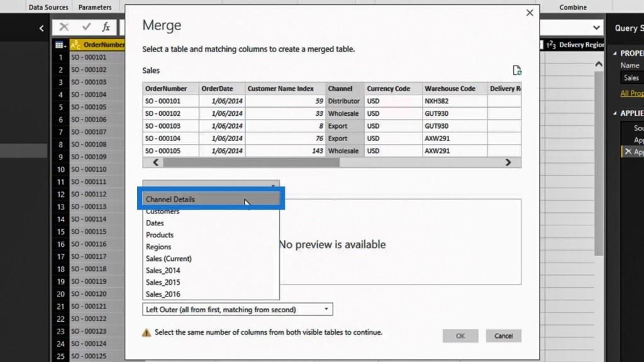Open the join kind Left Outer dropdown

tap(237, 309)
